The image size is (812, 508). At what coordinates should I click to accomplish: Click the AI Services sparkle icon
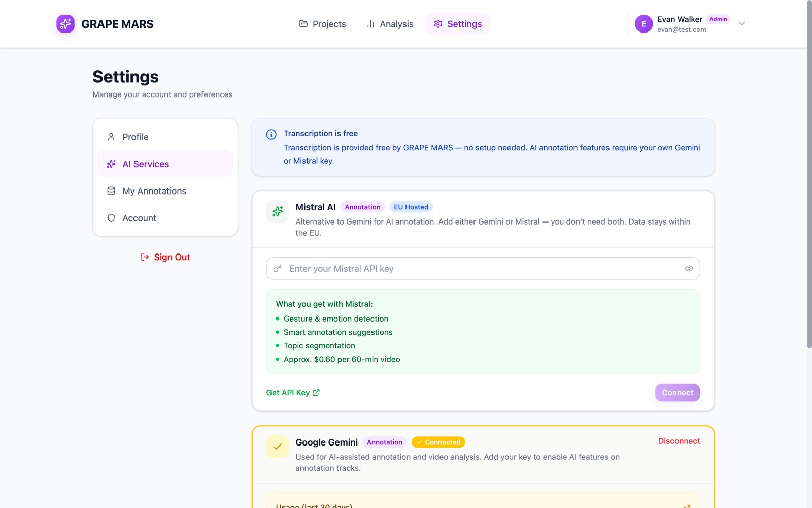111,164
